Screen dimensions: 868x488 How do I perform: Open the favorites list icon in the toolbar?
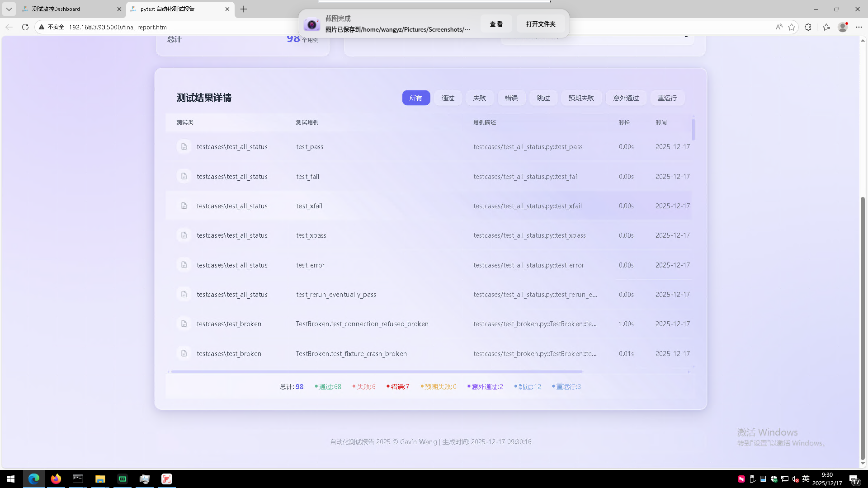click(826, 27)
